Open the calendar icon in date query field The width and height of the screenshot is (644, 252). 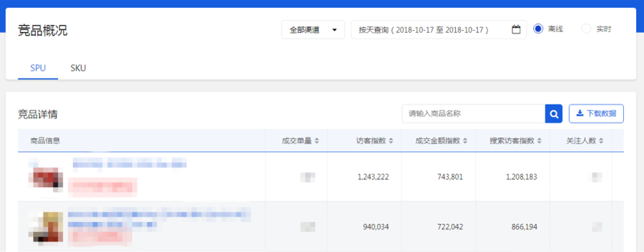pyautogui.click(x=516, y=29)
